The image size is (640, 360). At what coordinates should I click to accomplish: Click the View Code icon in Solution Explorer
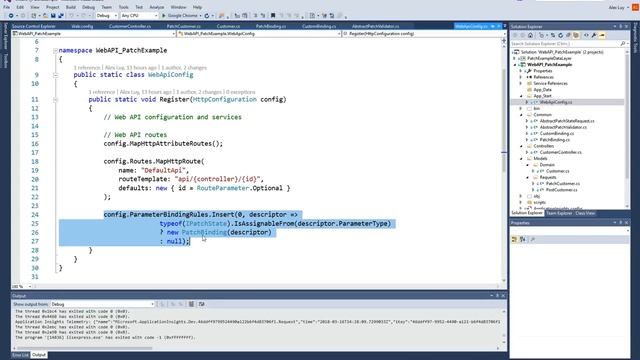point(586,36)
